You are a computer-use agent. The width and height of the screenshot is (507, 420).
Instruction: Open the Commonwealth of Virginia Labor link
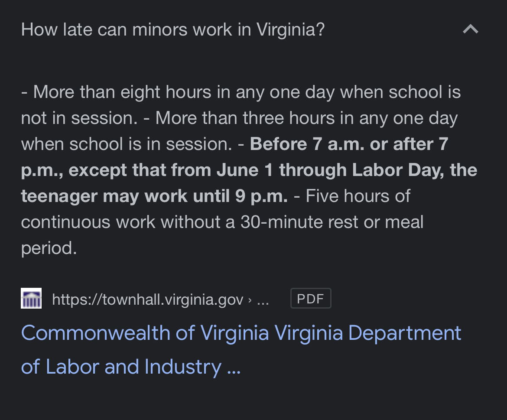click(241, 349)
